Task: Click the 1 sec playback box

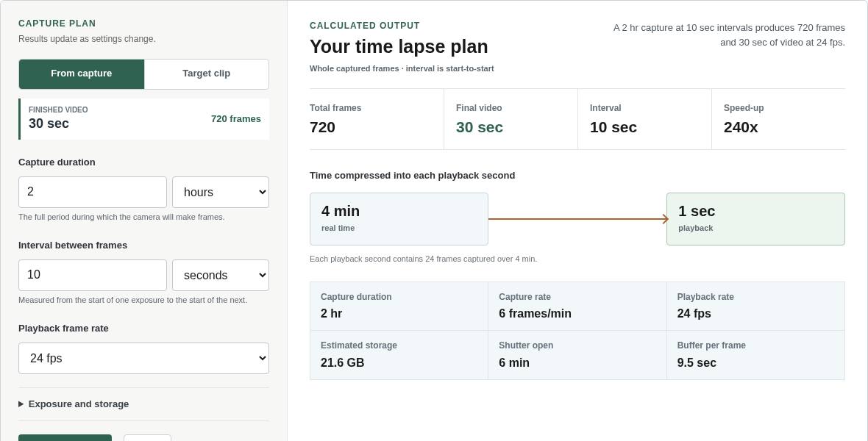Action: tap(755, 219)
